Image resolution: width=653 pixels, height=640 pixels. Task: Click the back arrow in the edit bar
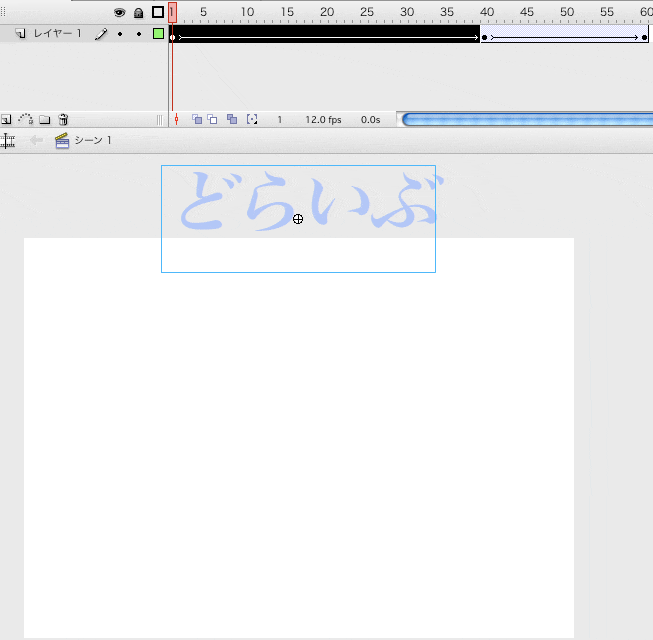[36, 140]
